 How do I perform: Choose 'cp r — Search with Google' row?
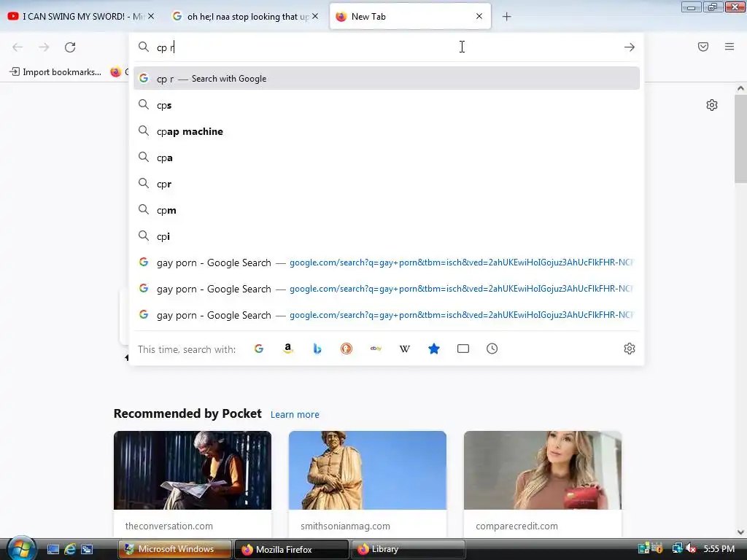(387, 79)
